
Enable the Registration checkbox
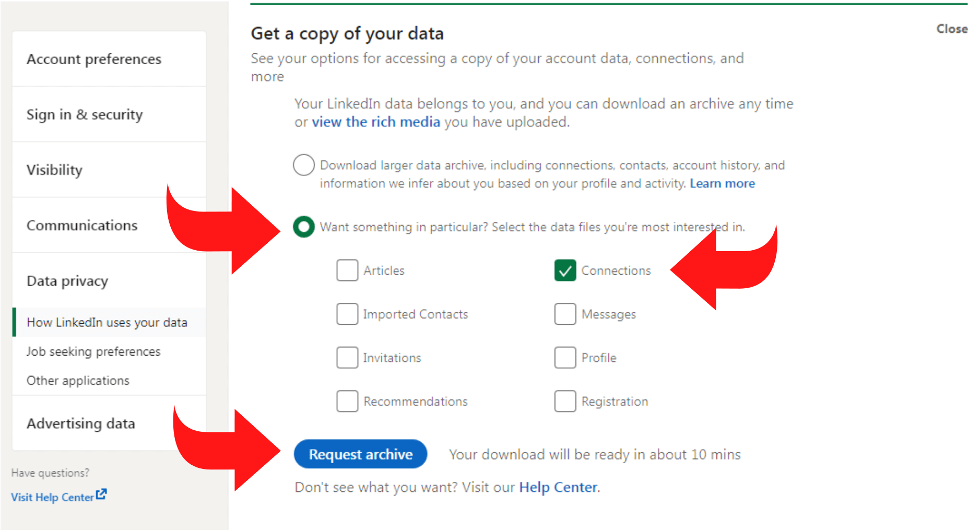(565, 401)
